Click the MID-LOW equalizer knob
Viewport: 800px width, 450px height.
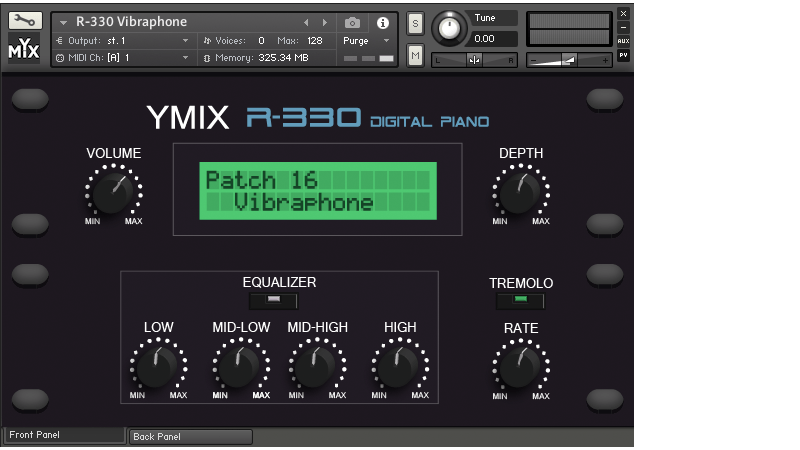click(x=241, y=366)
